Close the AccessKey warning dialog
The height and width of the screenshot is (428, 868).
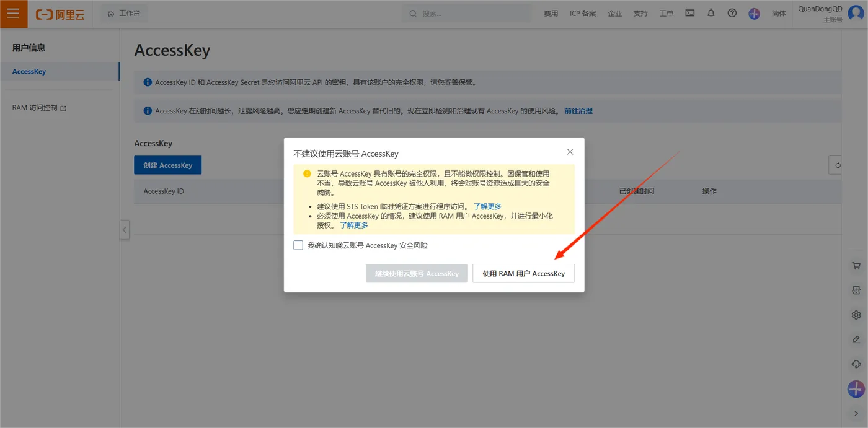[x=570, y=152]
